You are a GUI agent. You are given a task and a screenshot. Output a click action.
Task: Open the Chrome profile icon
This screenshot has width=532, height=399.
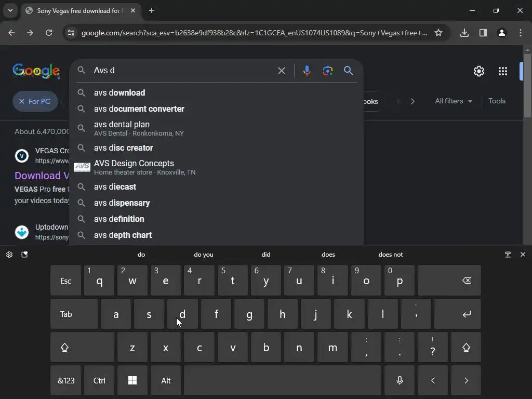point(502,33)
